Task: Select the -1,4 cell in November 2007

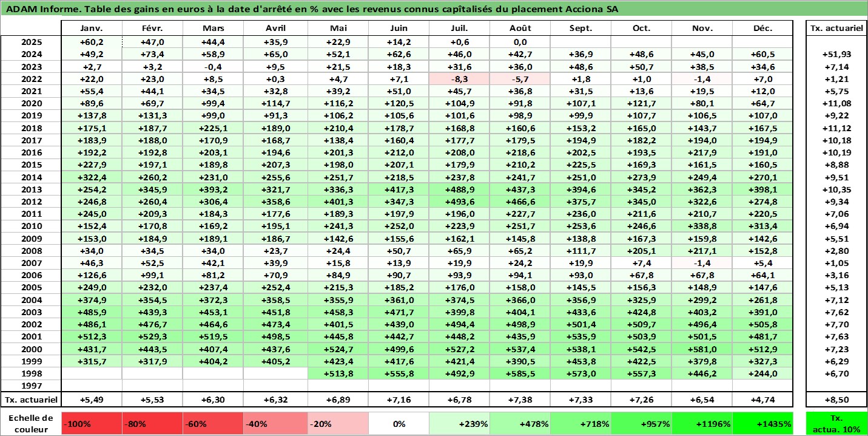Action: click(702, 263)
